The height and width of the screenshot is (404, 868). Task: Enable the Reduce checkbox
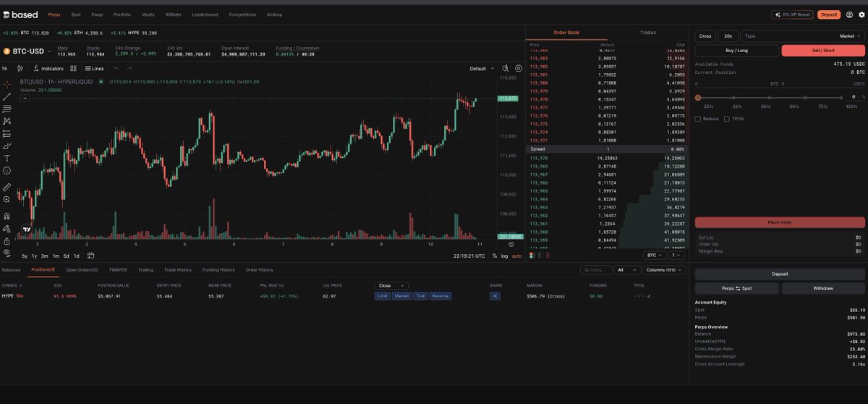[x=697, y=119]
